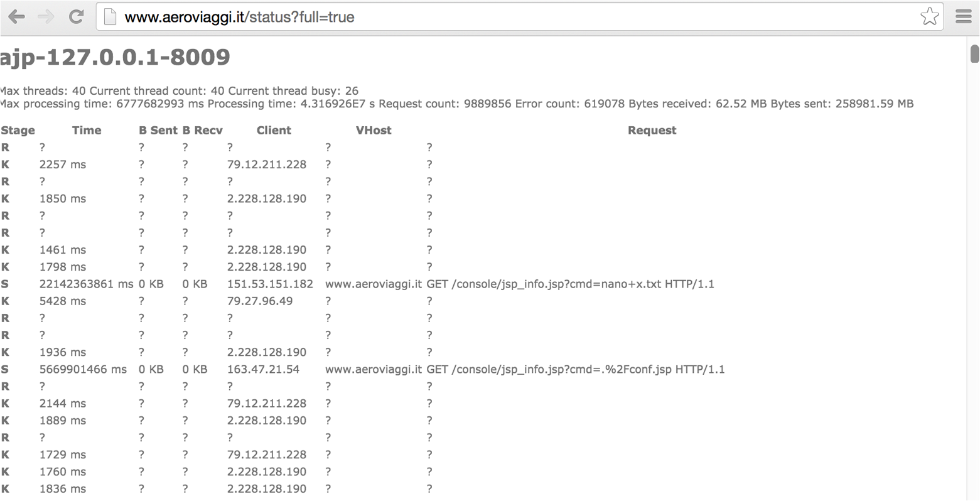Click the Request column header
The height and width of the screenshot is (501, 980).
(652, 130)
